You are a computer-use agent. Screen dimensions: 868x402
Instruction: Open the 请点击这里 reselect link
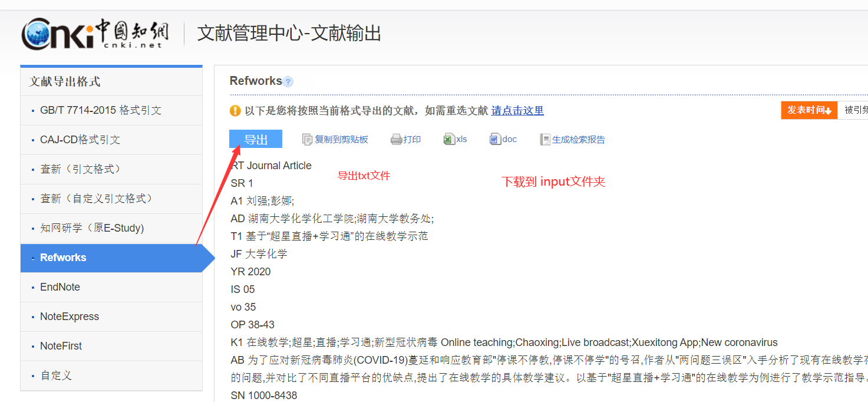[517, 110]
